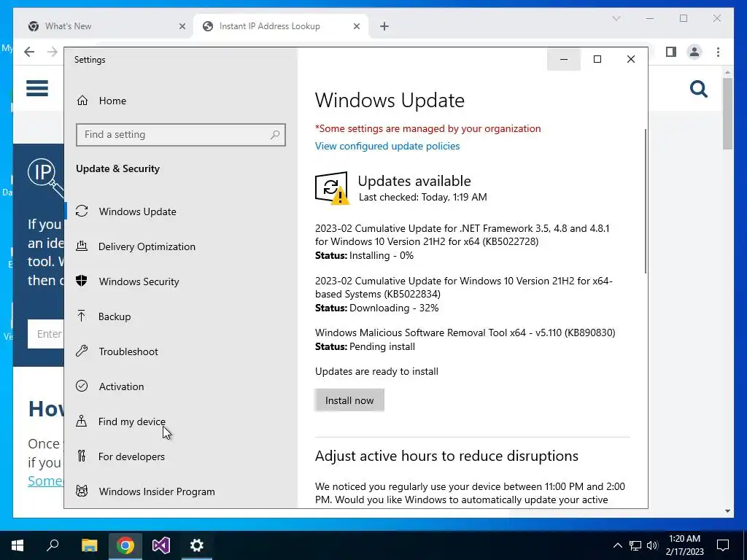Open network icon in system tray
This screenshot has height=560, width=747.
[635, 545]
